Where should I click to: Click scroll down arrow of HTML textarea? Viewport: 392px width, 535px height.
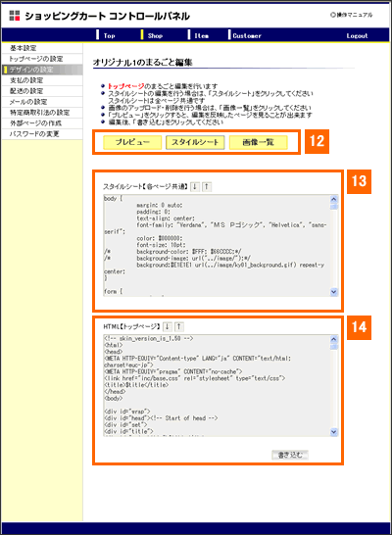coord(333,432)
